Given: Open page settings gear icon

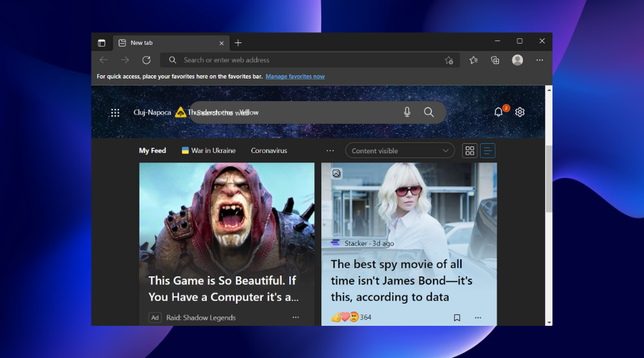Looking at the screenshot, I should coord(520,112).
